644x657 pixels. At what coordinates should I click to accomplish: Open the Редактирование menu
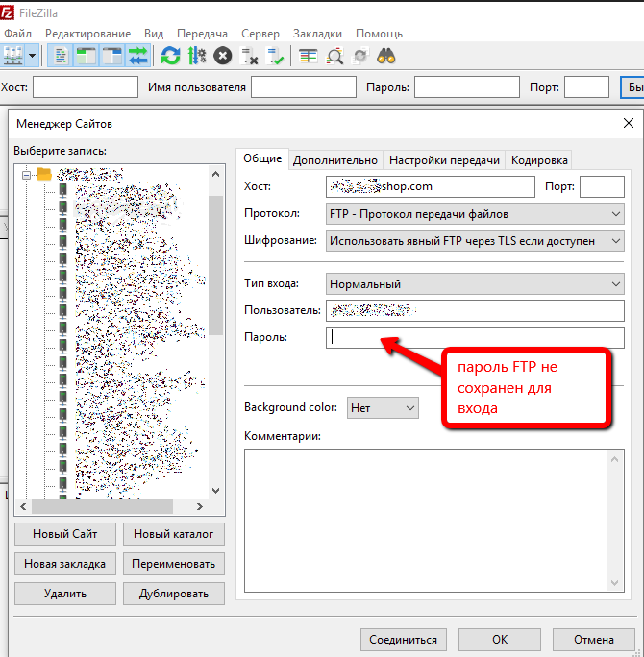point(88,34)
